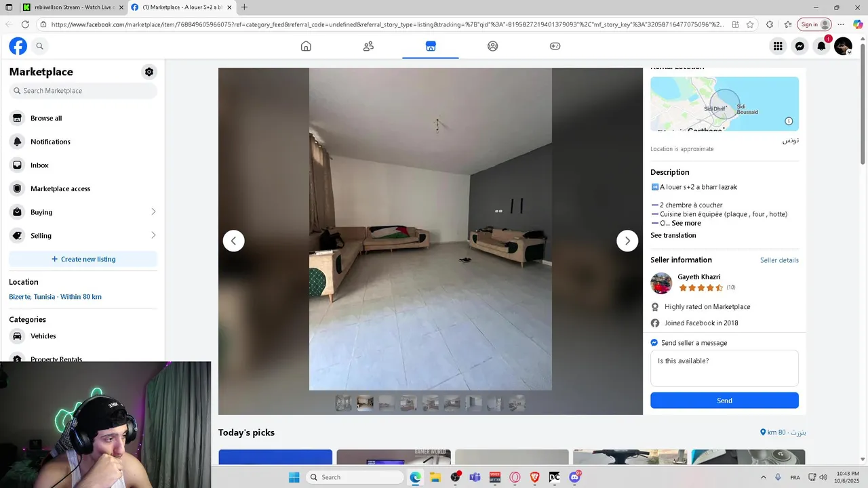868x488 pixels.
Task: Change location Bizerte, Tunisia within 80 km
Action: [x=55, y=297]
